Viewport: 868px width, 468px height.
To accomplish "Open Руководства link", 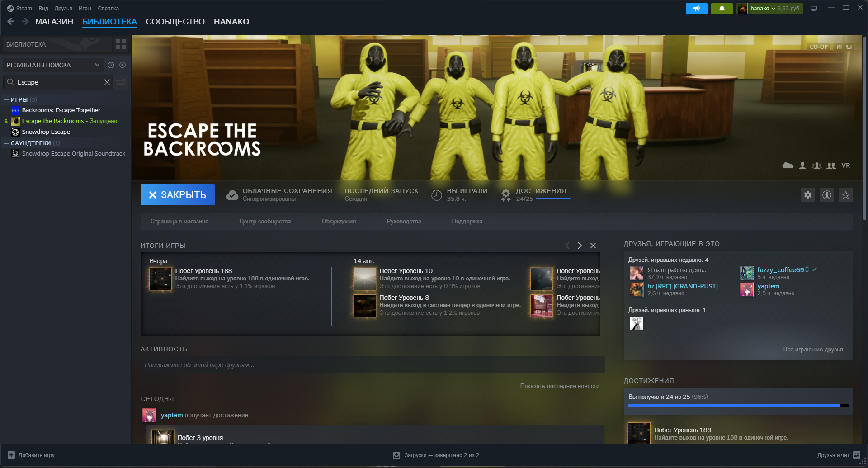I will [404, 222].
